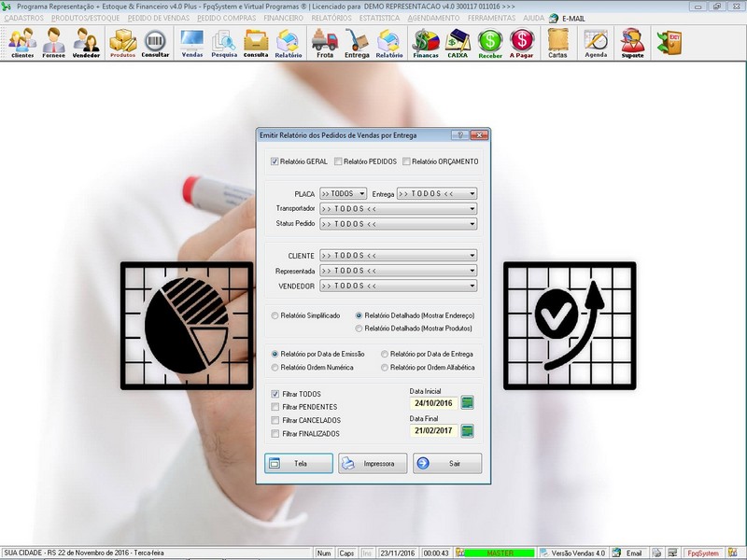Open the PRODUTOS/ESTOQUE menu

85,18
